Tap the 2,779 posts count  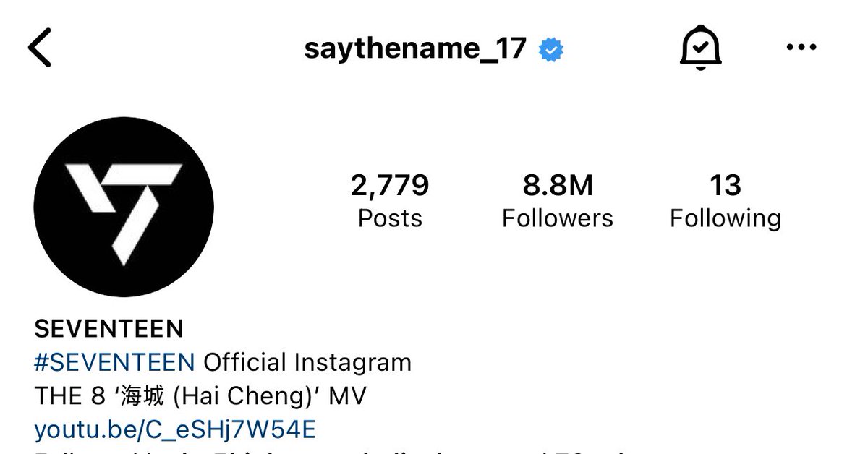click(390, 186)
